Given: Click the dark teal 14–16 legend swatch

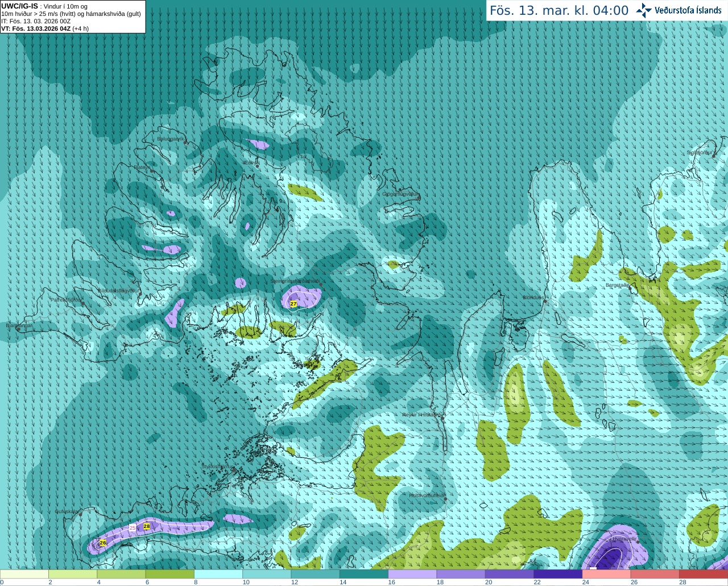Looking at the screenshot, I should click(364, 574).
